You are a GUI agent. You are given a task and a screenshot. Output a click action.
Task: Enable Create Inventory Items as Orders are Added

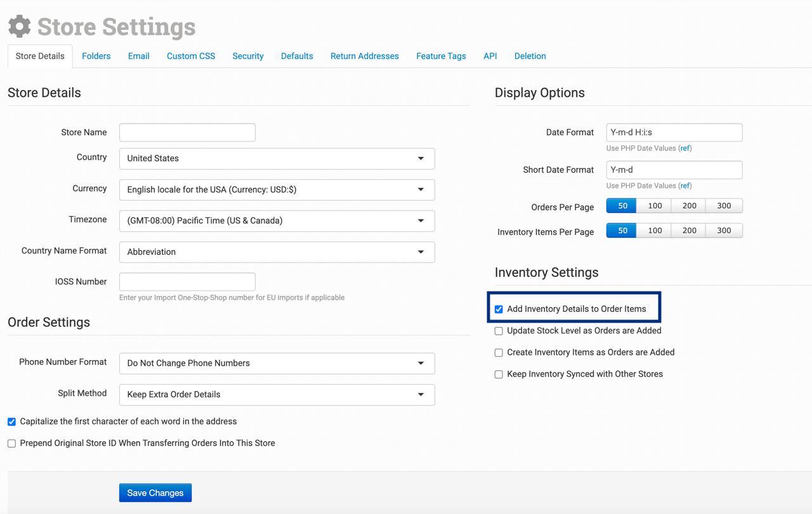499,352
